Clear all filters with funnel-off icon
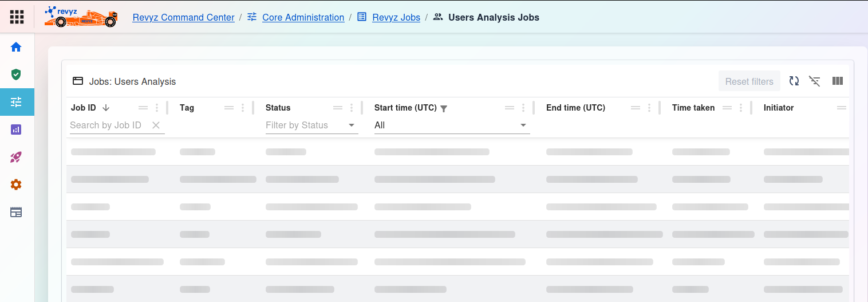868x302 pixels. coord(815,81)
